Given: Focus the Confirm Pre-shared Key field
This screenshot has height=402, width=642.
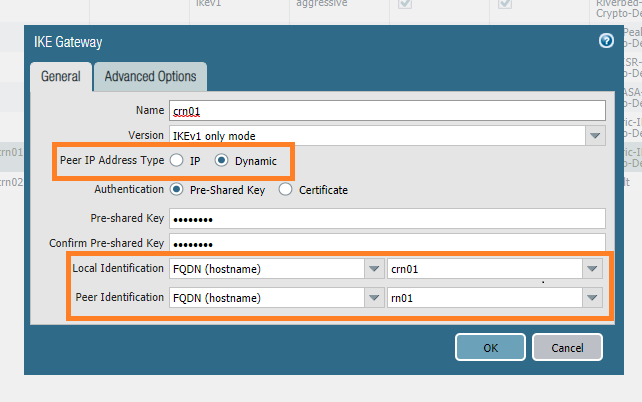Looking at the screenshot, I should click(x=388, y=243).
